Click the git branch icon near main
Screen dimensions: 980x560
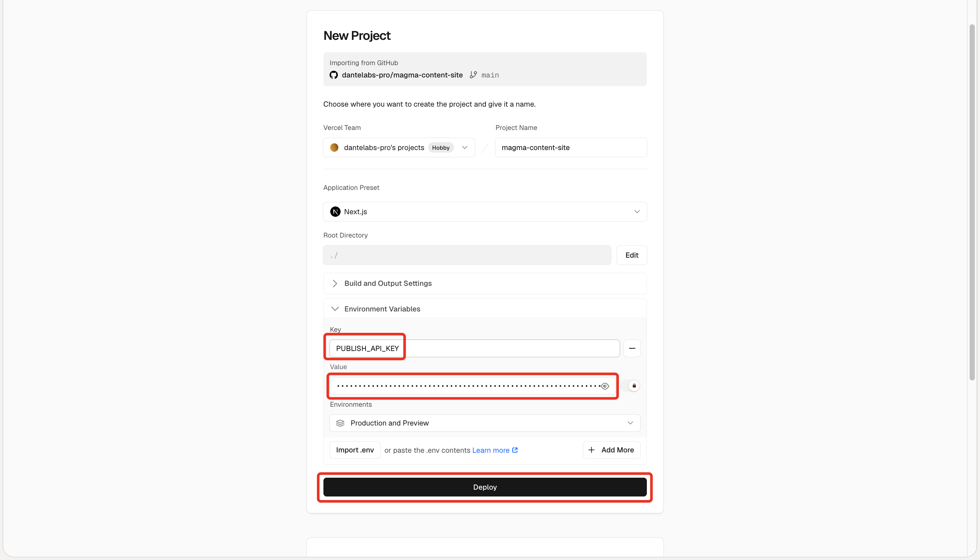[x=473, y=75]
